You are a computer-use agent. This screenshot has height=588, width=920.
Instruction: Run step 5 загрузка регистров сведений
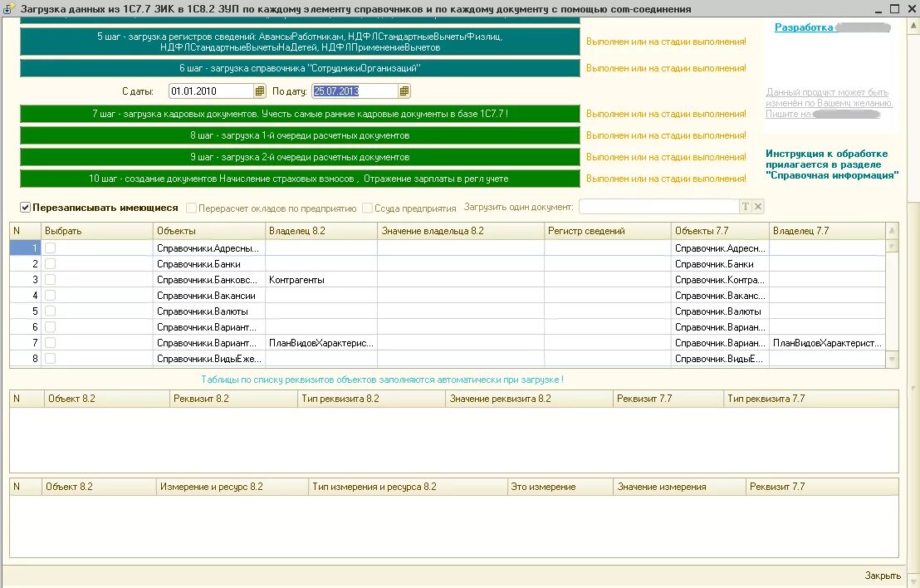click(x=300, y=42)
